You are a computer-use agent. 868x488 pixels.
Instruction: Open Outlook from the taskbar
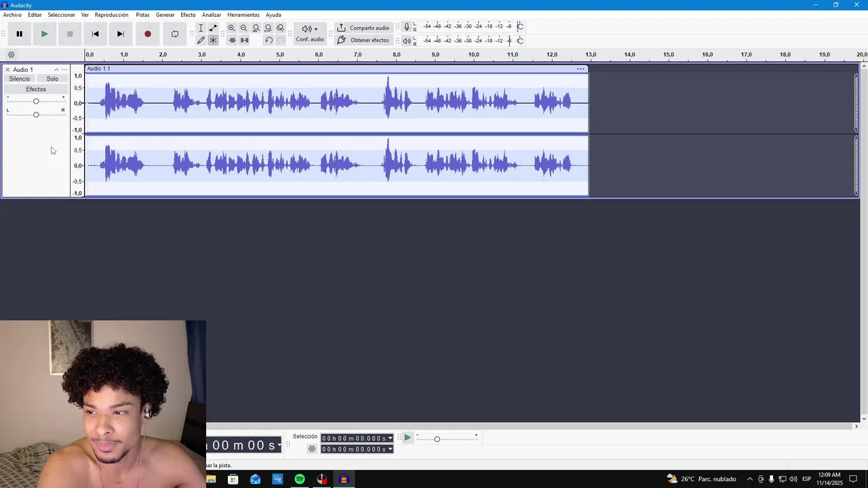(x=255, y=479)
